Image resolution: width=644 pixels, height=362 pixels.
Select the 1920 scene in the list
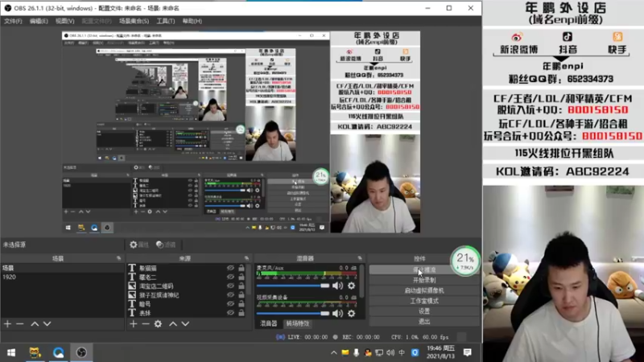click(x=62, y=277)
